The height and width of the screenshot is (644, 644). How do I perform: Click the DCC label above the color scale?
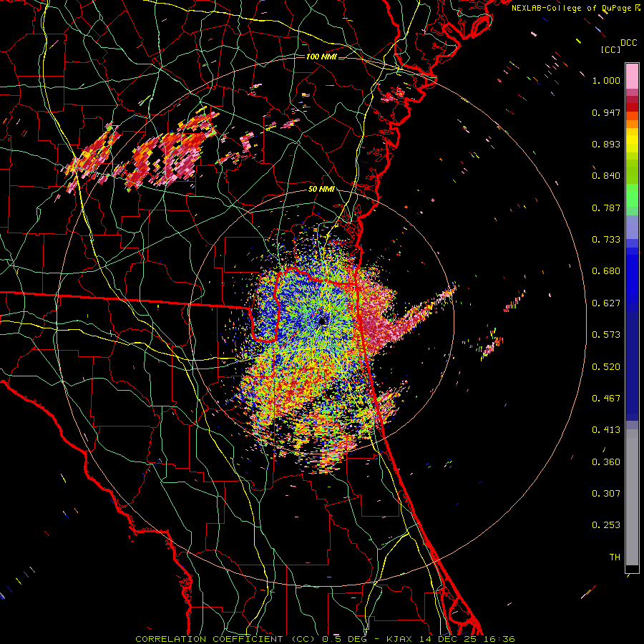pos(628,43)
